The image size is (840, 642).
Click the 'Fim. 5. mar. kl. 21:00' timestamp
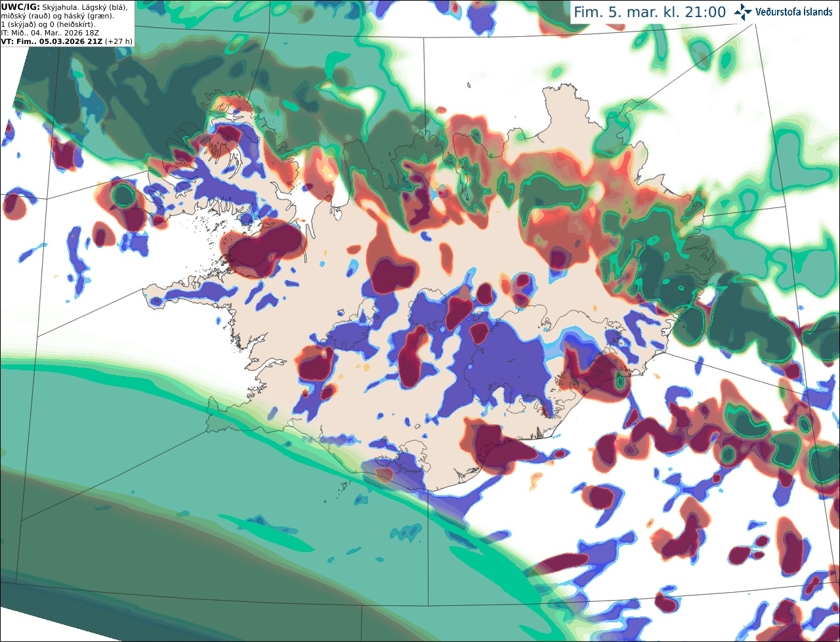650,12
